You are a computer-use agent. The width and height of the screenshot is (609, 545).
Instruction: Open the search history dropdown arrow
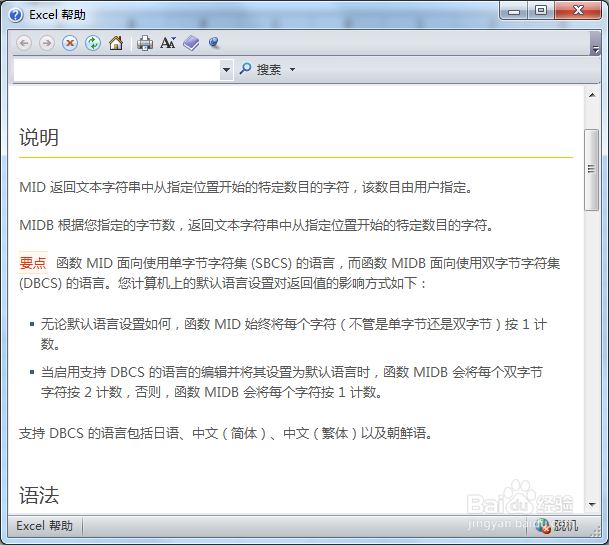coord(226,70)
